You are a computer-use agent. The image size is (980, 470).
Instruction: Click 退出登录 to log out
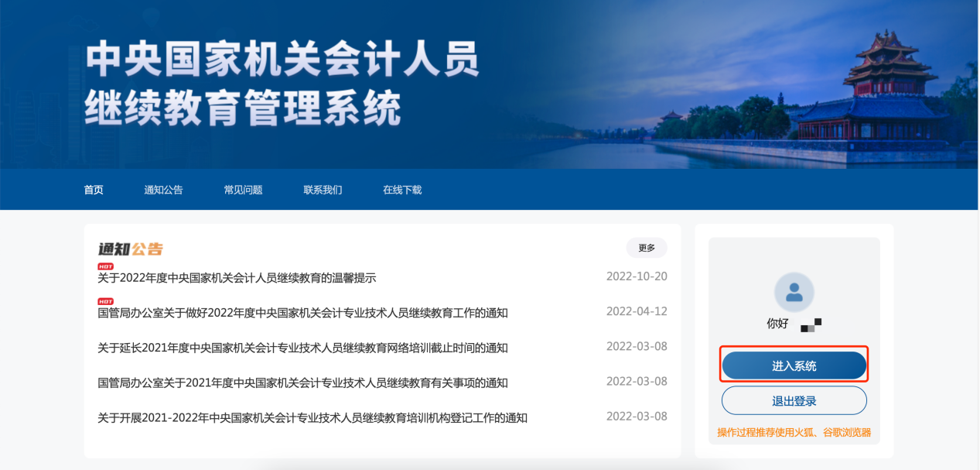(793, 400)
